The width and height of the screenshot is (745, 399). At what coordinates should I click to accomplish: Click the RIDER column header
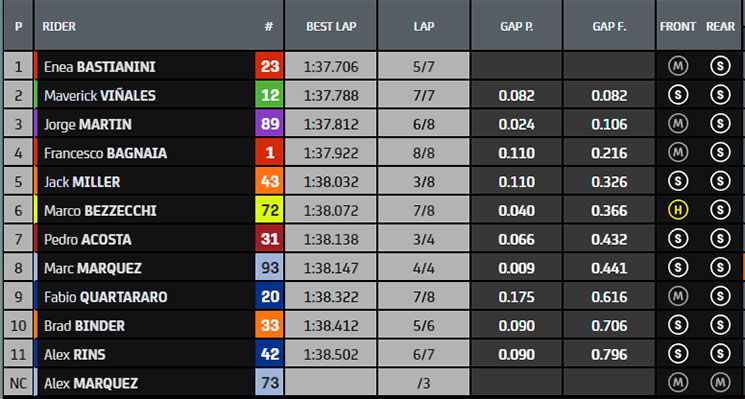tap(59, 27)
